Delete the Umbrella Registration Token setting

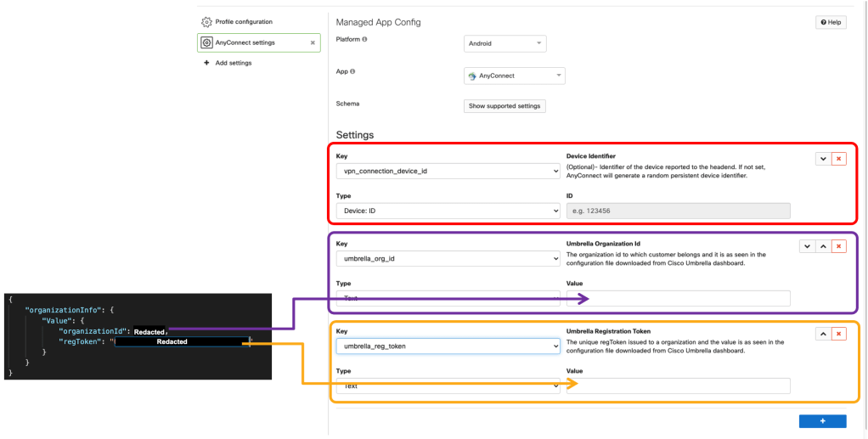838,334
